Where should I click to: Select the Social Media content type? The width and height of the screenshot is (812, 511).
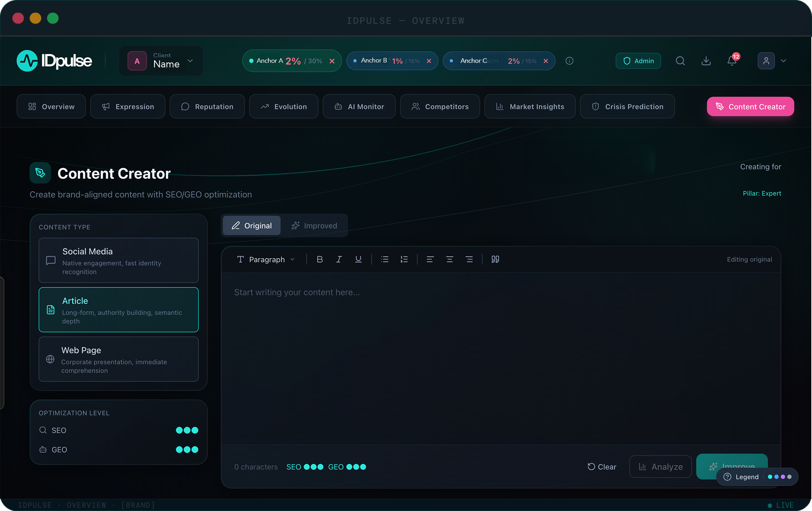[119, 260]
